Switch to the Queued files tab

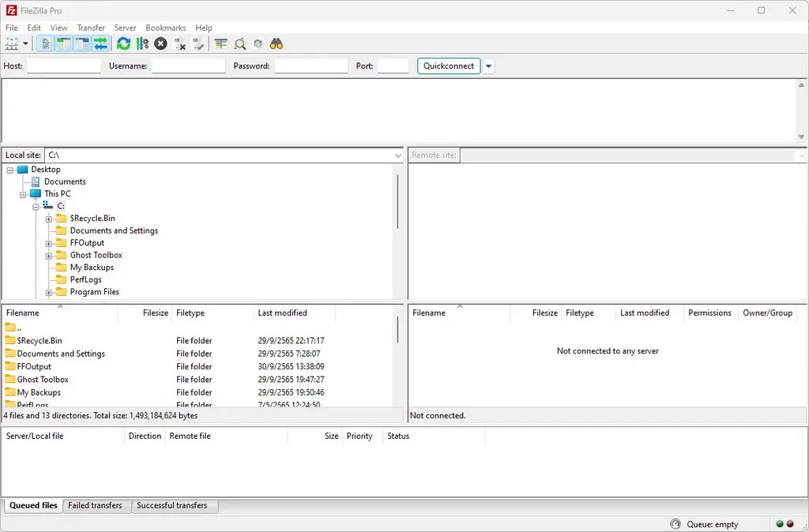click(33, 506)
